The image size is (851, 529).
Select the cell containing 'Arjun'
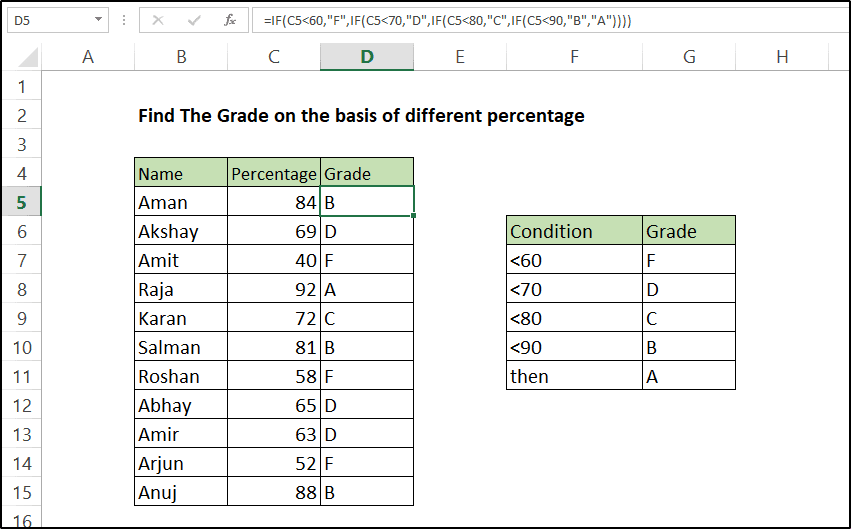(181, 463)
